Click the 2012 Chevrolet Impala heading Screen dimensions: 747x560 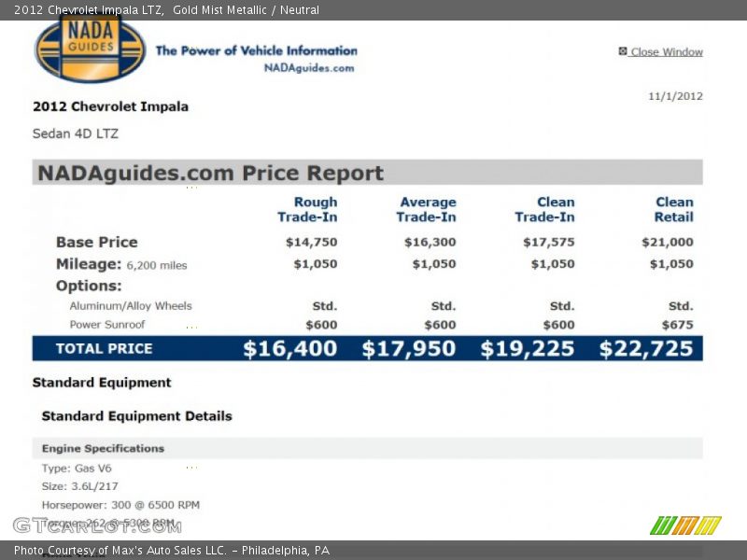pyautogui.click(x=110, y=106)
